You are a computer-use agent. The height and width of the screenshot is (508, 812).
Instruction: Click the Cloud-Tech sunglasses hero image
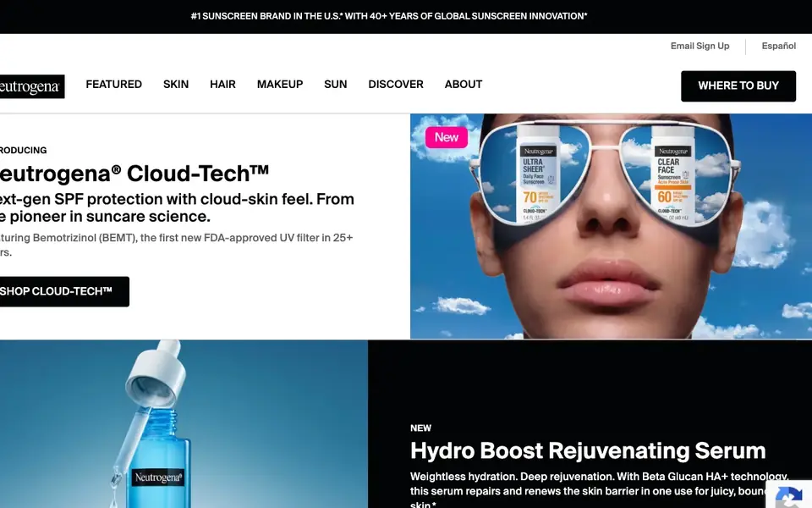[611, 226]
